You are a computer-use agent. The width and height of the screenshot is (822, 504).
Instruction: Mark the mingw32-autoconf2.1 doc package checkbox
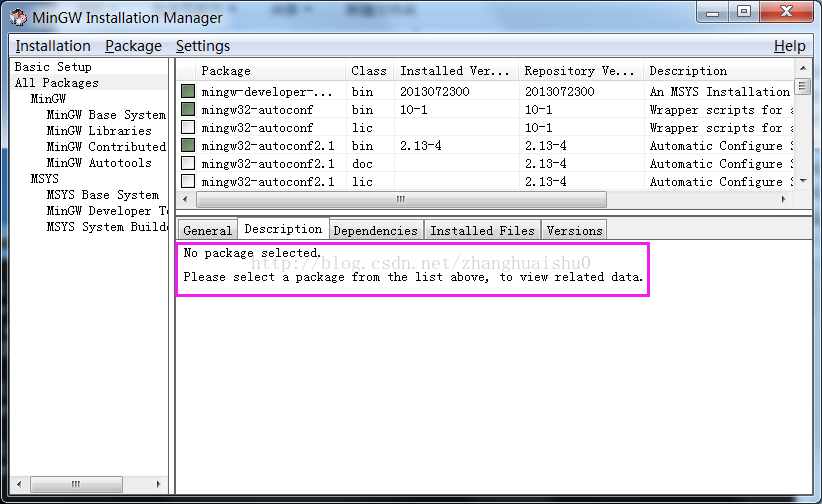pyautogui.click(x=188, y=163)
